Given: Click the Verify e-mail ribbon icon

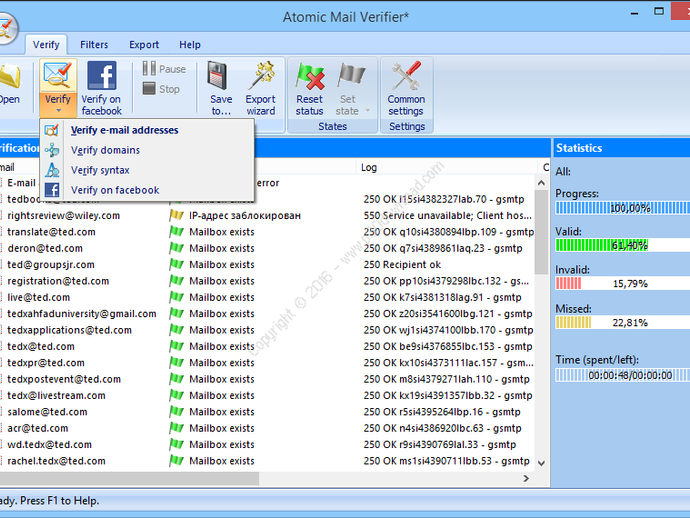Looking at the screenshot, I should (x=57, y=76).
